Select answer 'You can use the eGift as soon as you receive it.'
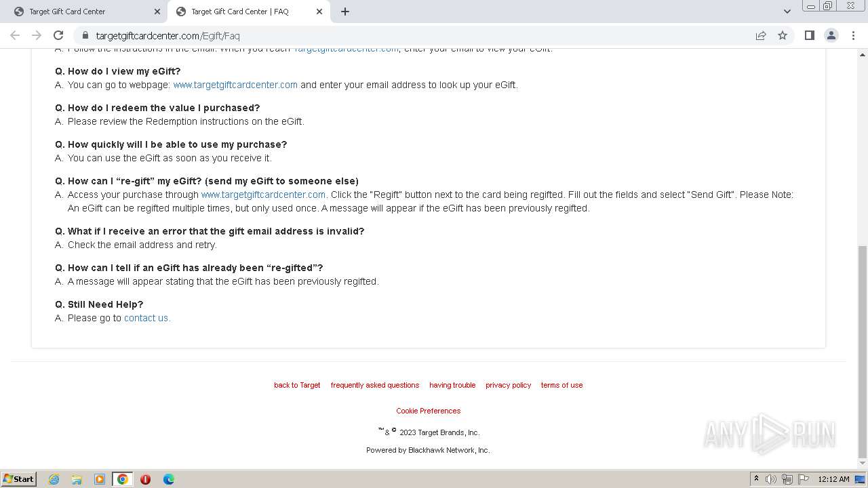This screenshot has width=868, height=488. tap(170, 158)
